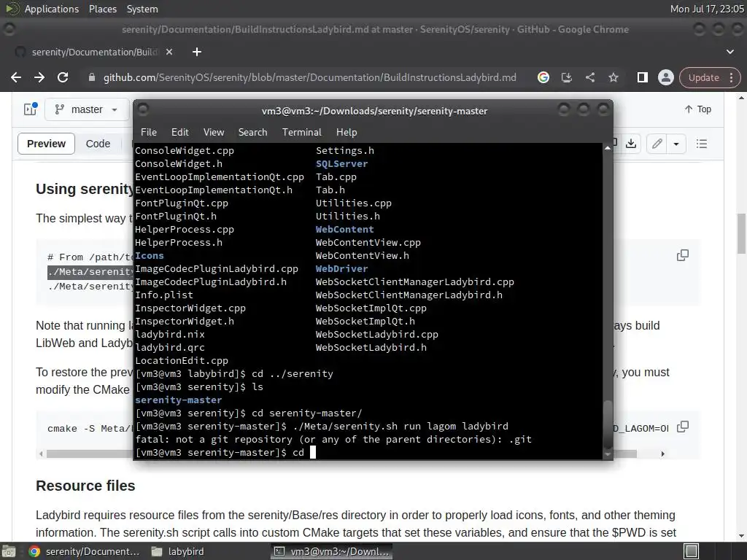This screenshot has height=560, width=747.
Task: Open the Places menu
Action: point(103,9)
